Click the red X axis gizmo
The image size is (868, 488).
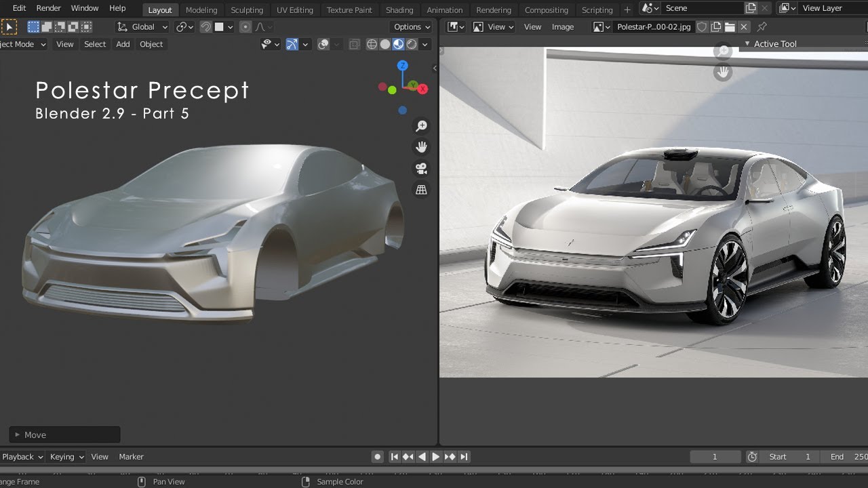tap(422, 89)
